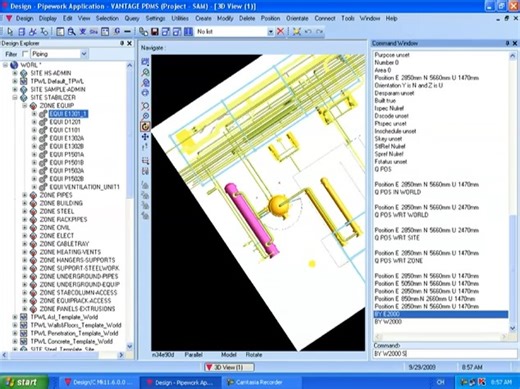Open the Orientate menu
This screenshot has width=520, height=389.
click(297, 18)
